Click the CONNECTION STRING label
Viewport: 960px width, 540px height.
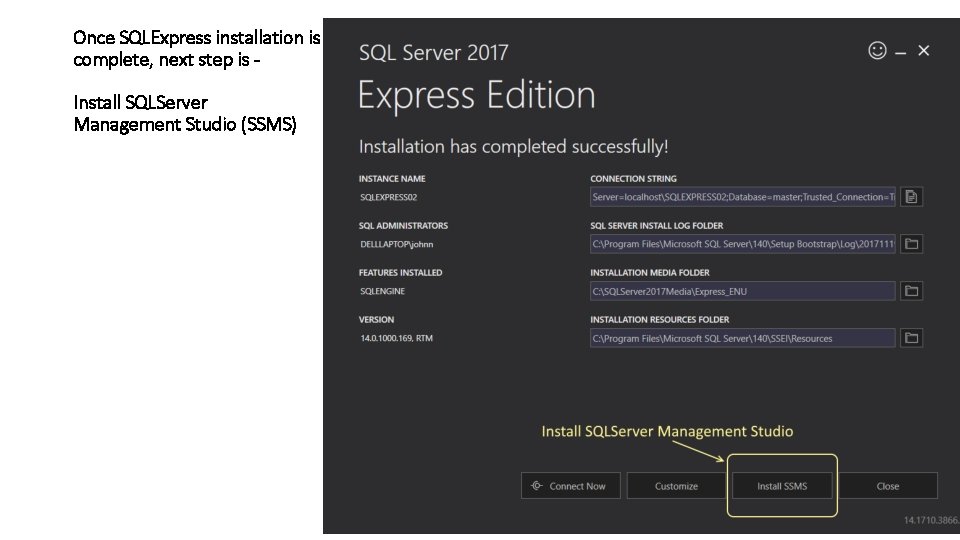click(633, 179)
